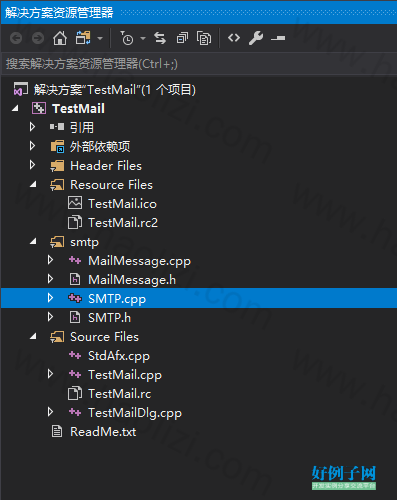The width and height of the screenshot is (397, 500).
Task: Select TestMail.ico file
Action: point(122,204)
